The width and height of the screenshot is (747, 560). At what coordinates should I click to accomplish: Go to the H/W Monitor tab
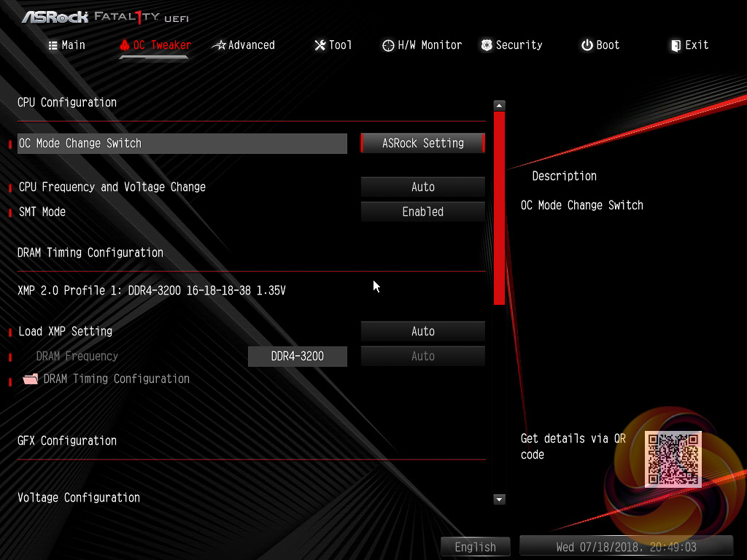pos(422,45)
